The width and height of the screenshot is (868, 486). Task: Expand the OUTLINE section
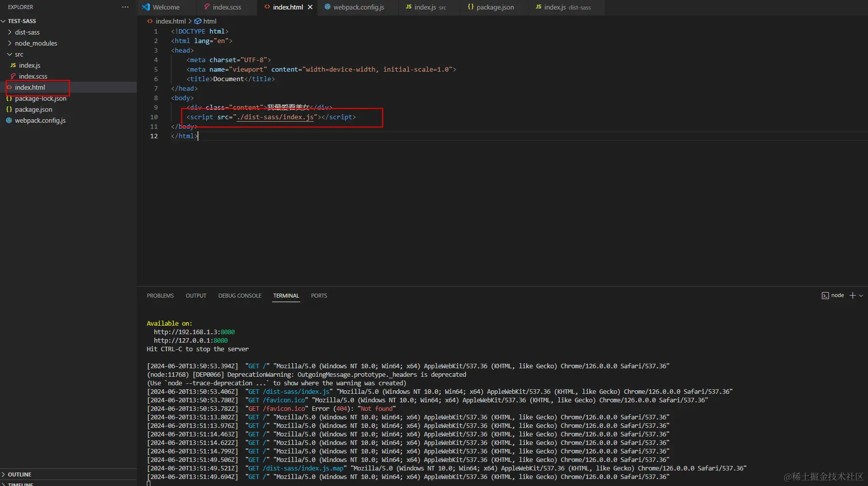68,474
